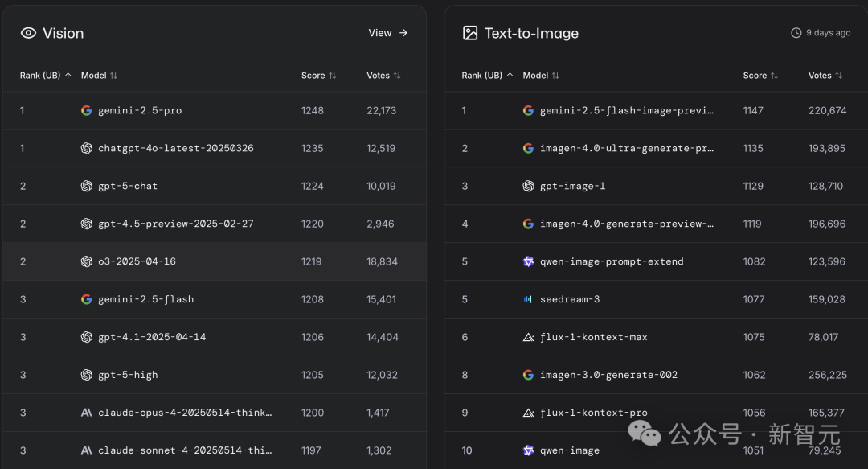The image size is (868, 469).
Task: Sort Vision table by Model column
Action: click(x=99, y=76)
